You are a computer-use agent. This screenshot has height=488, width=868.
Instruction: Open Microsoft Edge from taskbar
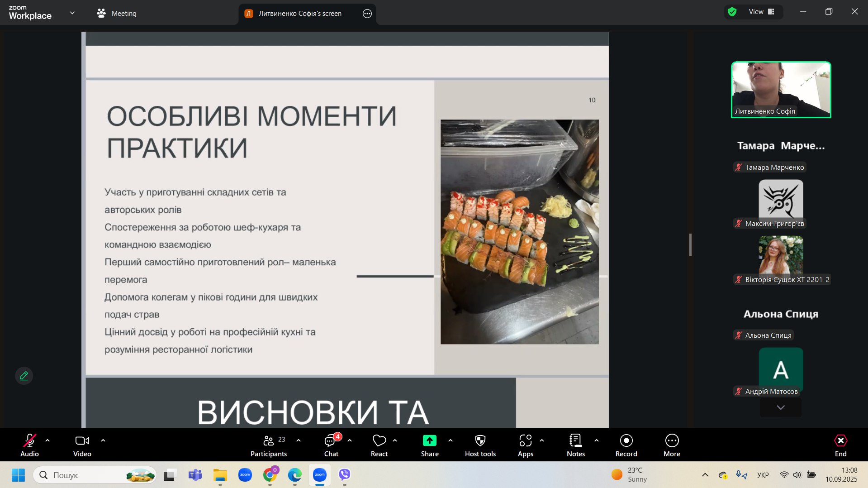click(295, 475)
